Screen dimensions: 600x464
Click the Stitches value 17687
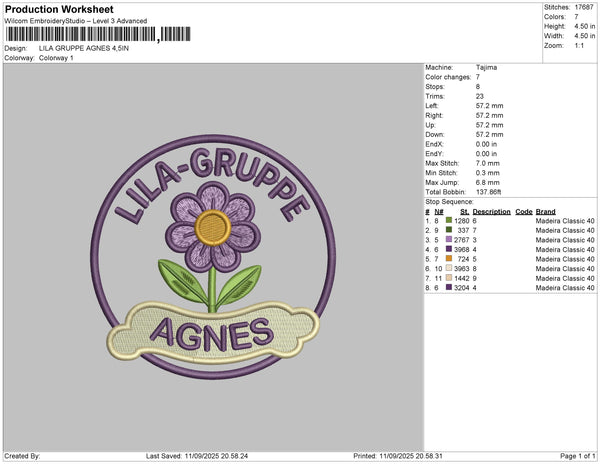584,7
